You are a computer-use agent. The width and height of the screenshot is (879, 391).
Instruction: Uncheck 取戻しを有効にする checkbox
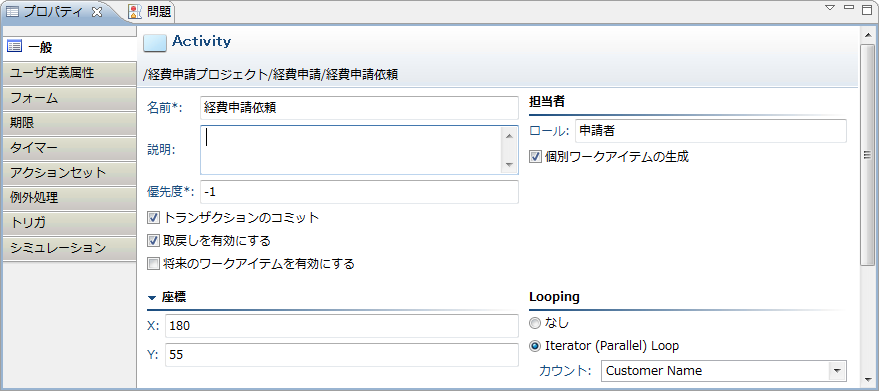pyautogui.click(x=153, y=241)
